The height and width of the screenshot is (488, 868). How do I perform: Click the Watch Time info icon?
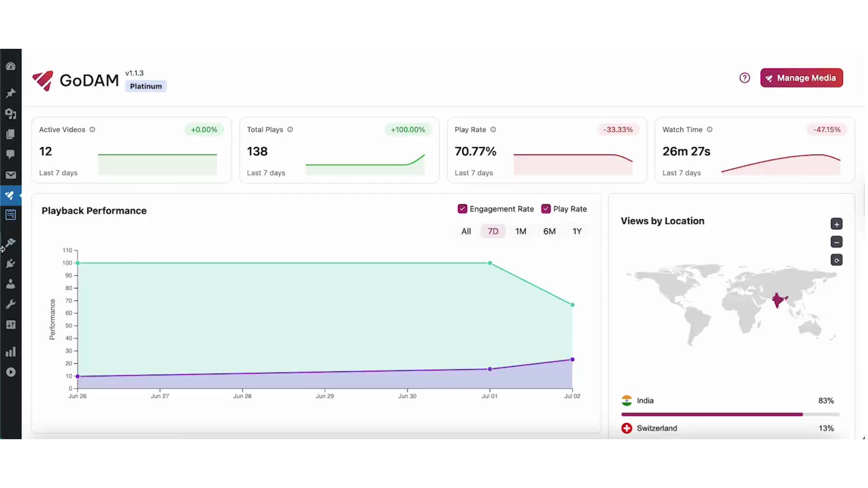pos(709,130)
